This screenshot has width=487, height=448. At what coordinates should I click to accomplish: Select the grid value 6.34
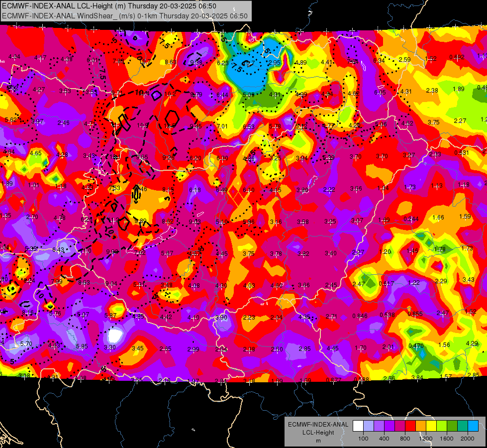pos(379,60)
